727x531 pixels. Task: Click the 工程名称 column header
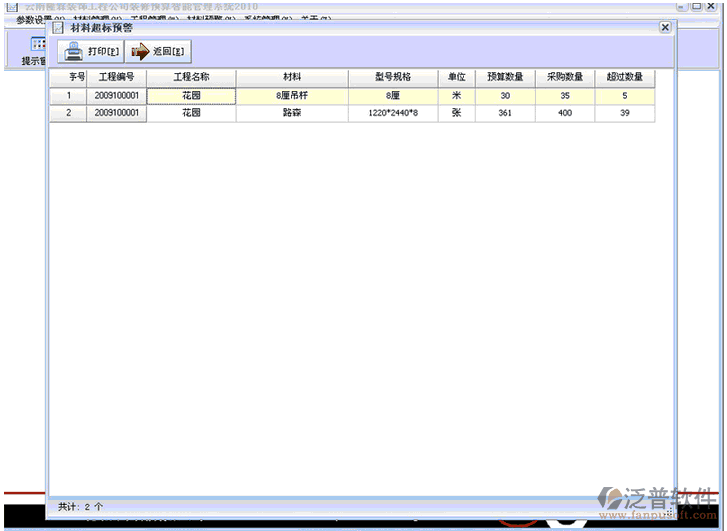(191, 77)
